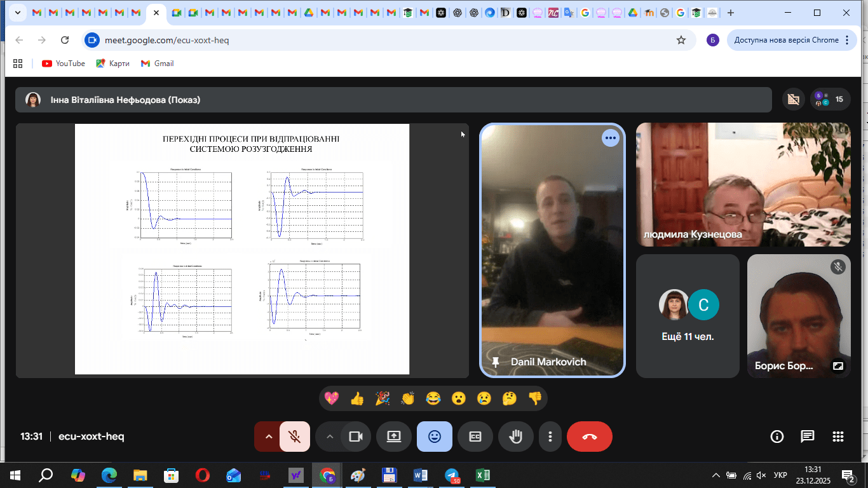Viewport: 868px width, 488px height.
Task: Unmute the microphone
Action: [294, 437]
